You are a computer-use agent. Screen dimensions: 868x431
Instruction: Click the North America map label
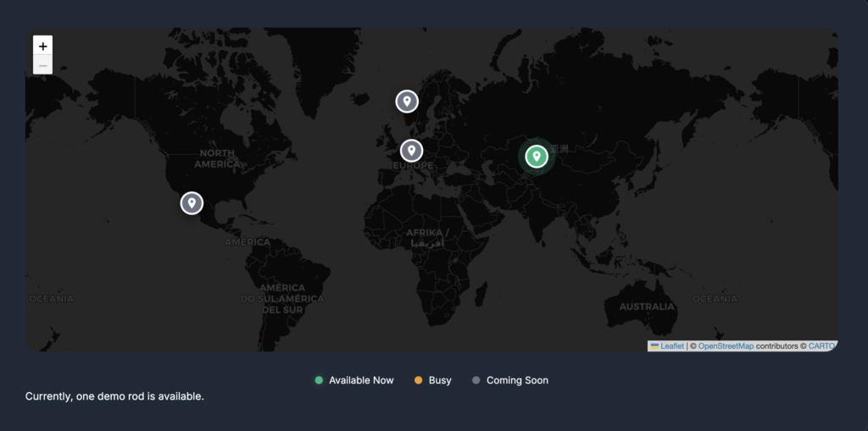pyautogui.click(x=217, y=158)
